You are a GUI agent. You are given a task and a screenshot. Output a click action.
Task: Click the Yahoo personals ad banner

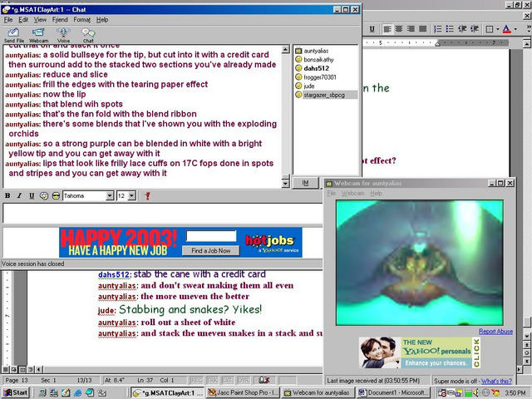pyautogui.click(x=420, y=352)
